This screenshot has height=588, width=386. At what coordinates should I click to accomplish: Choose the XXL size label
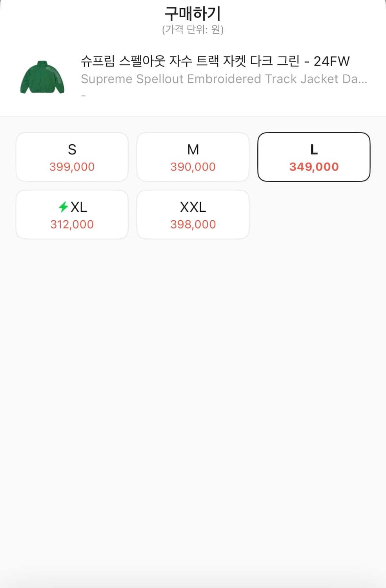click(193, 207)
